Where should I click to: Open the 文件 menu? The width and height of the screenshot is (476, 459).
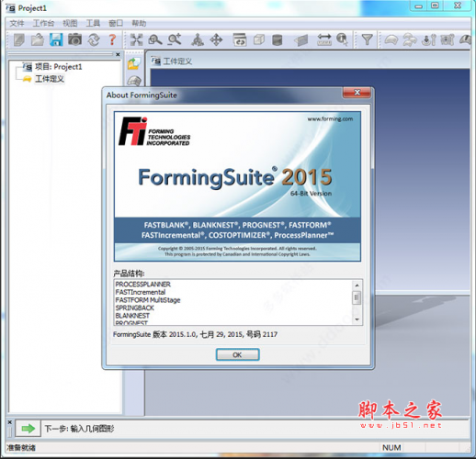(x=17, y=23)
